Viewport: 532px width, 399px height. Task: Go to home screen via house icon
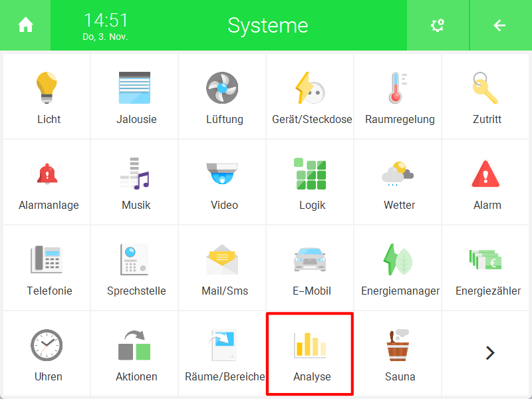[x=25, y=25]
